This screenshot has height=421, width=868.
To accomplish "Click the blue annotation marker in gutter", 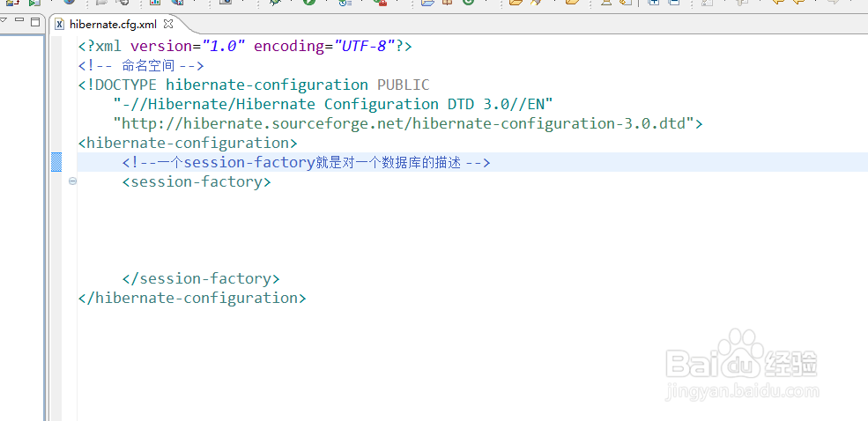I will pos(56,162).
